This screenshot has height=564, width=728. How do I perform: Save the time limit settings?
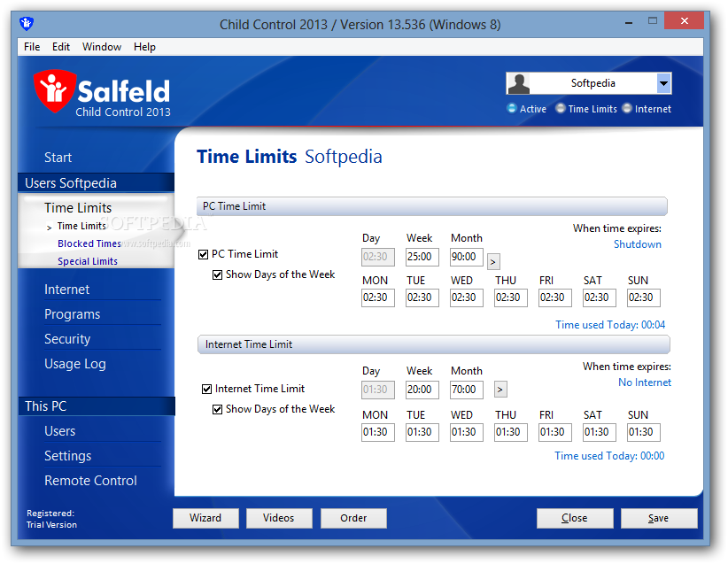pyautogui.click(x=659, y=518)
